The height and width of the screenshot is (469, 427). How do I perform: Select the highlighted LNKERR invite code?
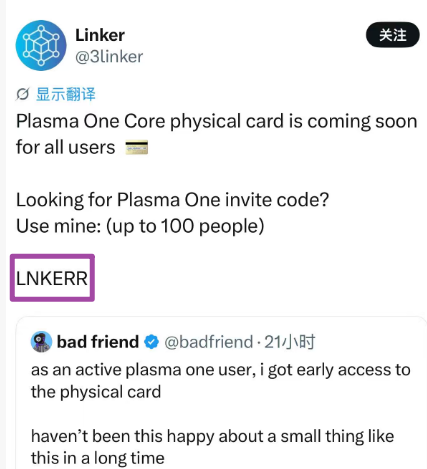tap(52, 278)
